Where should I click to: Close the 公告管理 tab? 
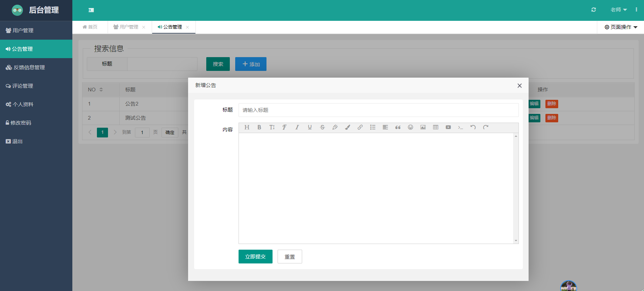[x=187, y=27]
